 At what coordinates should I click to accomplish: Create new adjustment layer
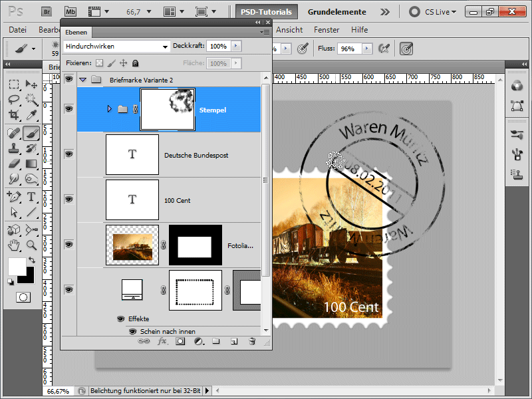pos(199,341)
